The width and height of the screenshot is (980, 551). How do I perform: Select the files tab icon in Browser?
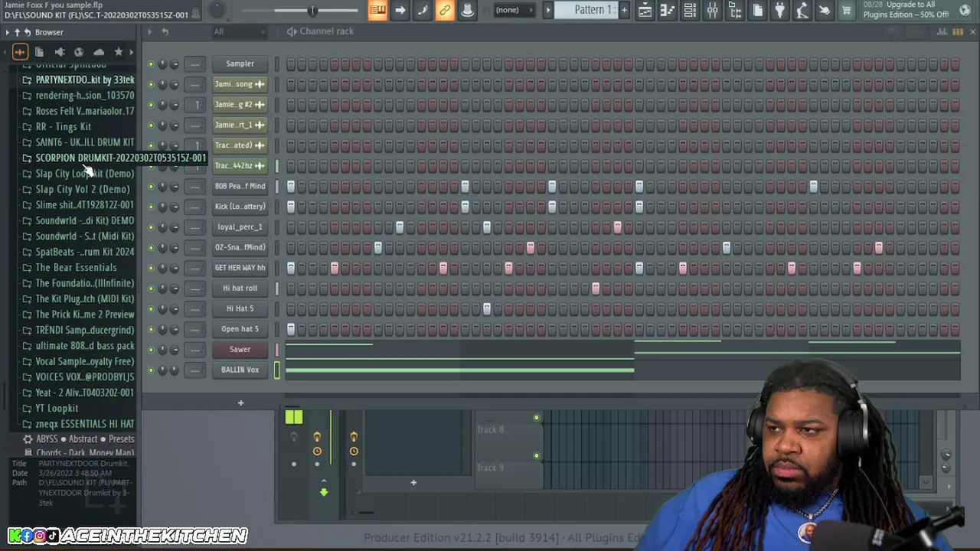click(x=39, y=52)
